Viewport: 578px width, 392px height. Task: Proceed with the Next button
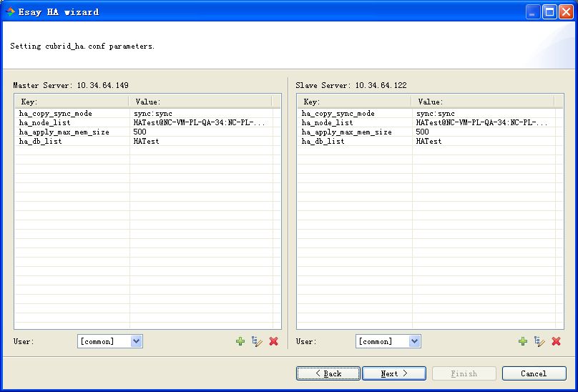pyautogui.click(x=394, y=373)
